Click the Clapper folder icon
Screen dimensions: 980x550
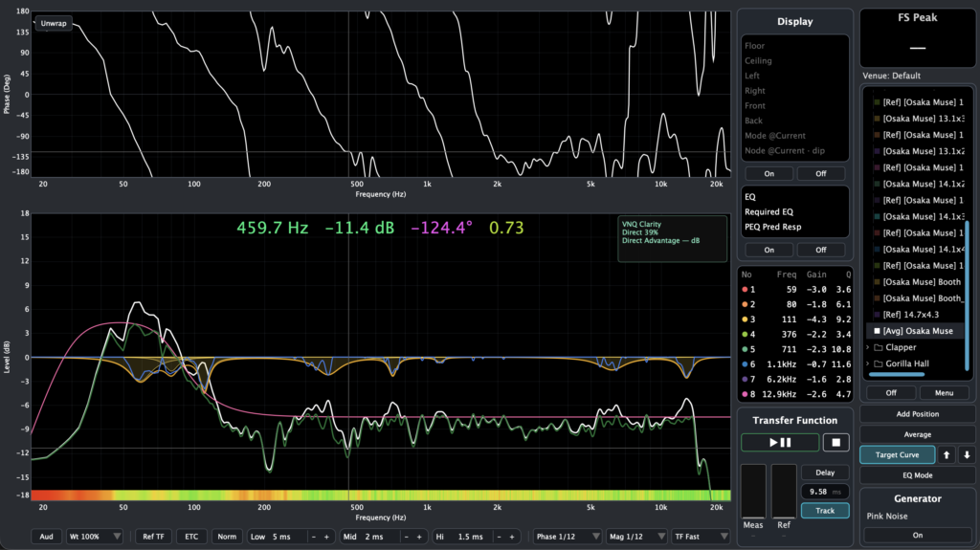pyautogui.click(x=879, y=347)
